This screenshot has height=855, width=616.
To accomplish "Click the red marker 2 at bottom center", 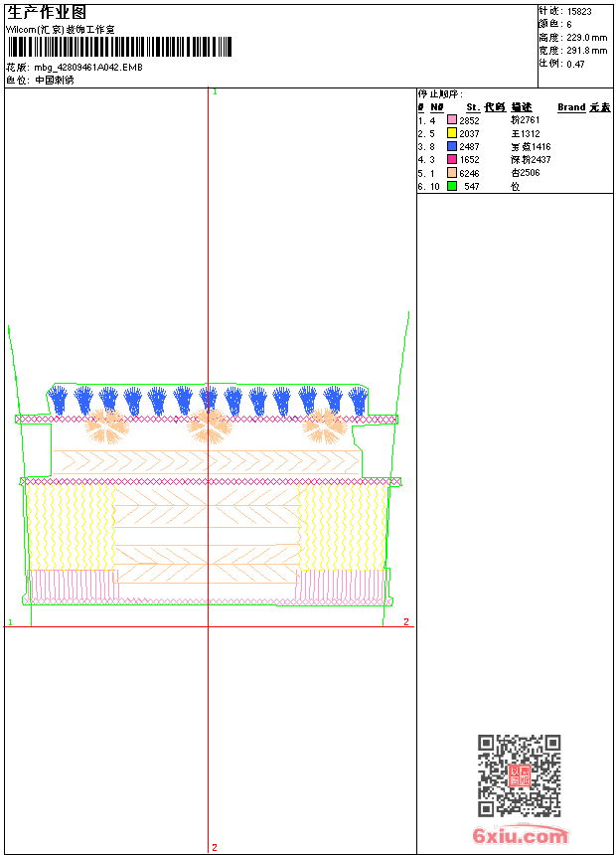I will 214,847.
